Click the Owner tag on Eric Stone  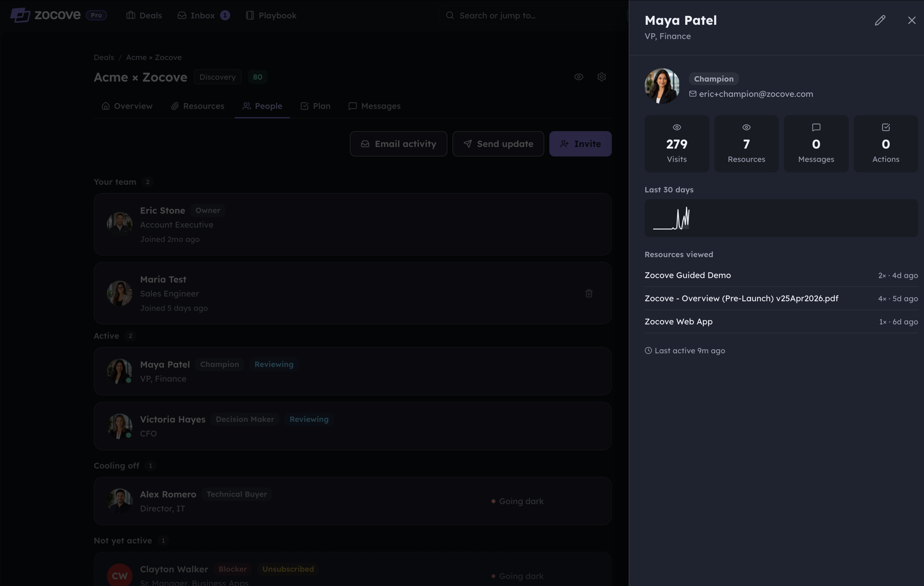tap(208, 210)
